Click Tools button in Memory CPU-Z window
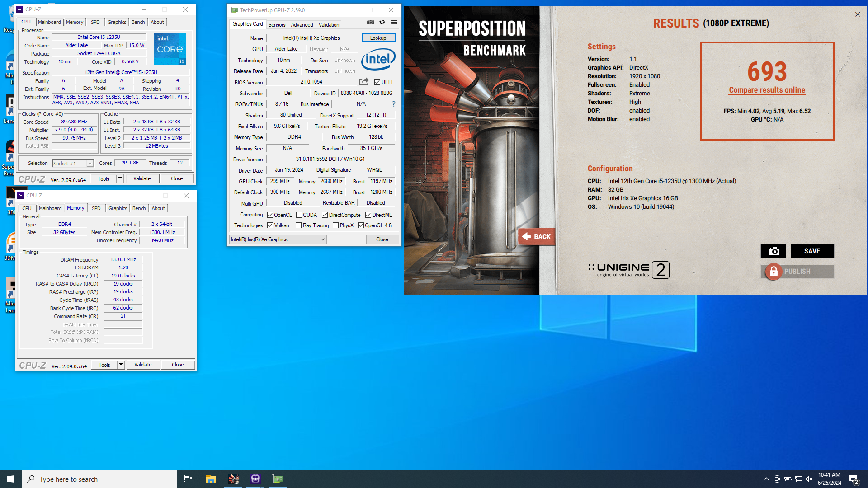 (104, 365)
